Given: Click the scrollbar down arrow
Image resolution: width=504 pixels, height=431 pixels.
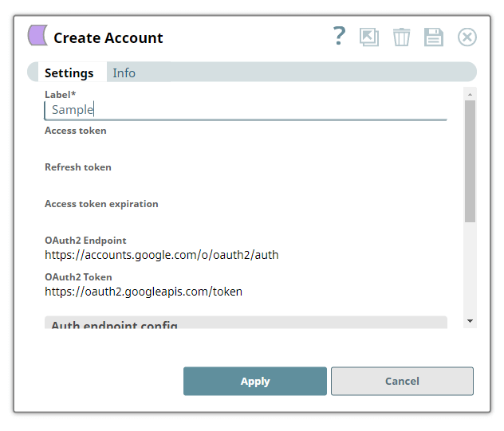Looking at the screenshot, I should coord(470,321).
